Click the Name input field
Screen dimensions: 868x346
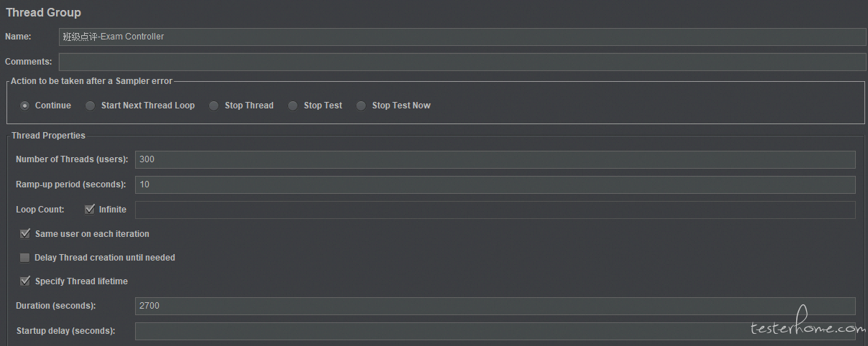(x=463, y=37)
